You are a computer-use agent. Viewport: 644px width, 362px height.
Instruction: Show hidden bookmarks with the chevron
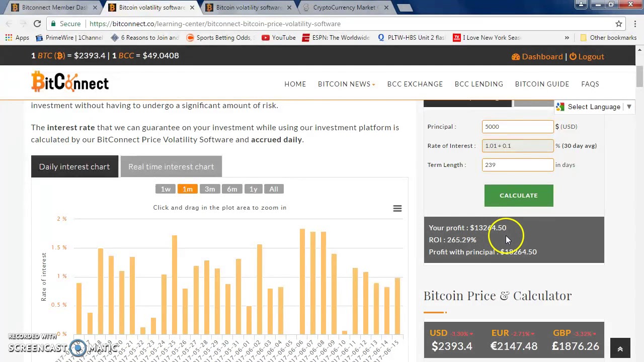click(x=567, y=38)
